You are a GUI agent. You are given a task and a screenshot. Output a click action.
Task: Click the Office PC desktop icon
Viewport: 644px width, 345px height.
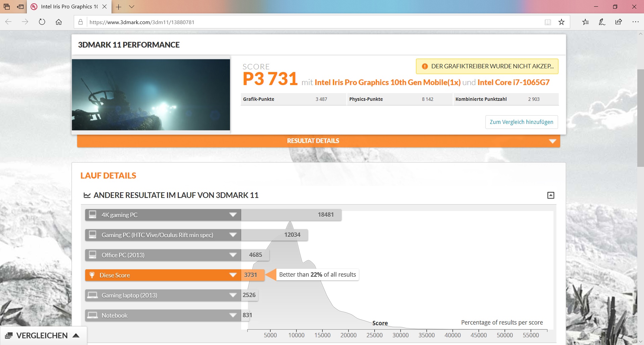click(93, 255)
